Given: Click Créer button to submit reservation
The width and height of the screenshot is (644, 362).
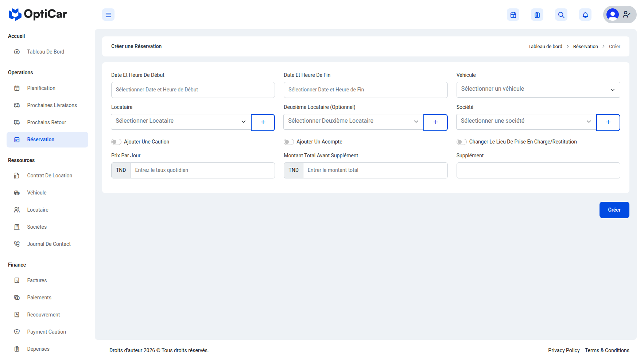Looking at the screenshot, I should point(614,210).
